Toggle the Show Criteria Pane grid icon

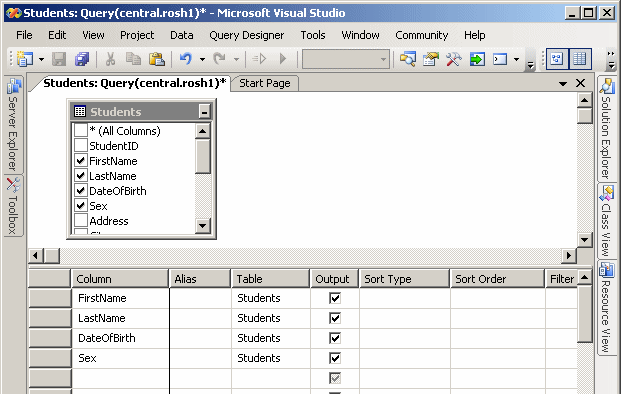pyautogui.click(x=580, y=59)
